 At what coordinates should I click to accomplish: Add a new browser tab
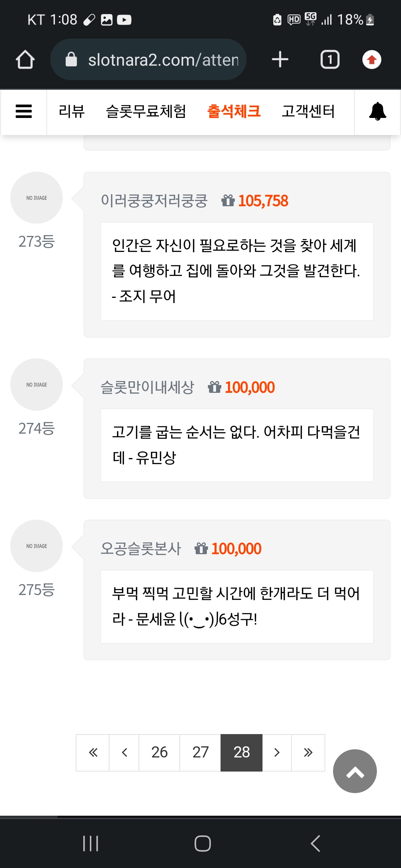pyautogui.click(x=280, y=60)
